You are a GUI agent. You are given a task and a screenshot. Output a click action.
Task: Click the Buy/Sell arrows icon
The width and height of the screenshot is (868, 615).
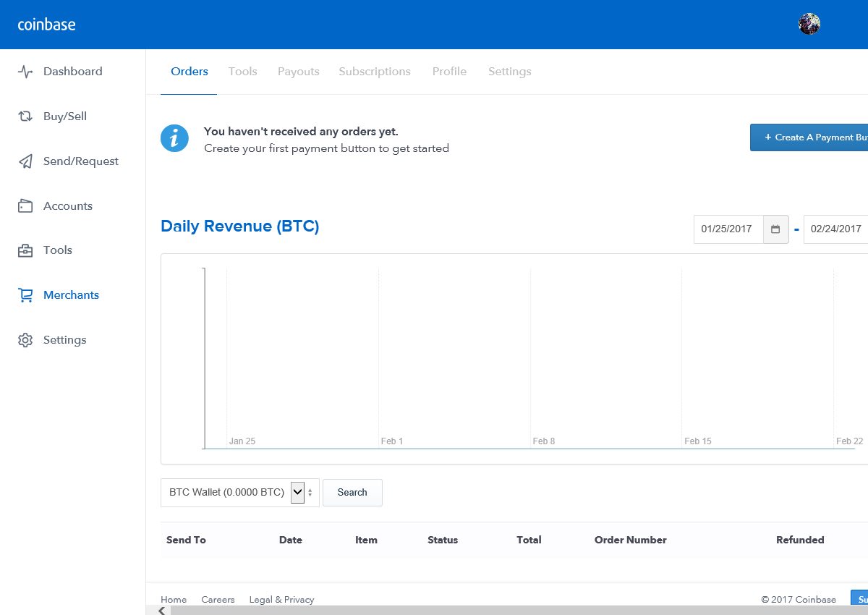pos(25,116)
